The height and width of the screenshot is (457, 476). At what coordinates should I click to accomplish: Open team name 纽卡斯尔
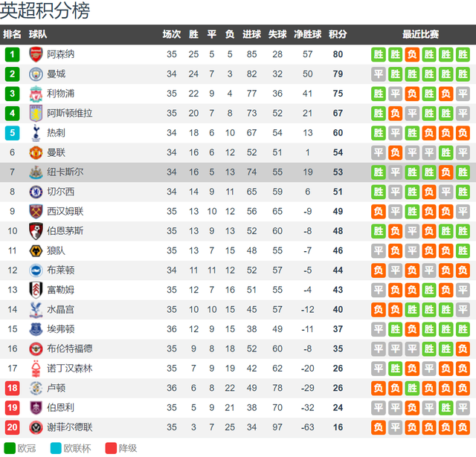pyautogui.click(x=65, y=172)
